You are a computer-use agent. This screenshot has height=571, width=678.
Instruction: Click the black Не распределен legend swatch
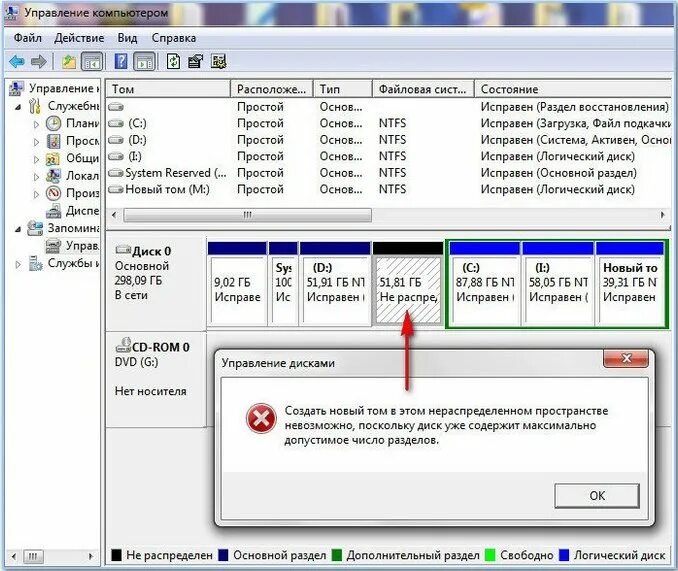pos(116,555)
